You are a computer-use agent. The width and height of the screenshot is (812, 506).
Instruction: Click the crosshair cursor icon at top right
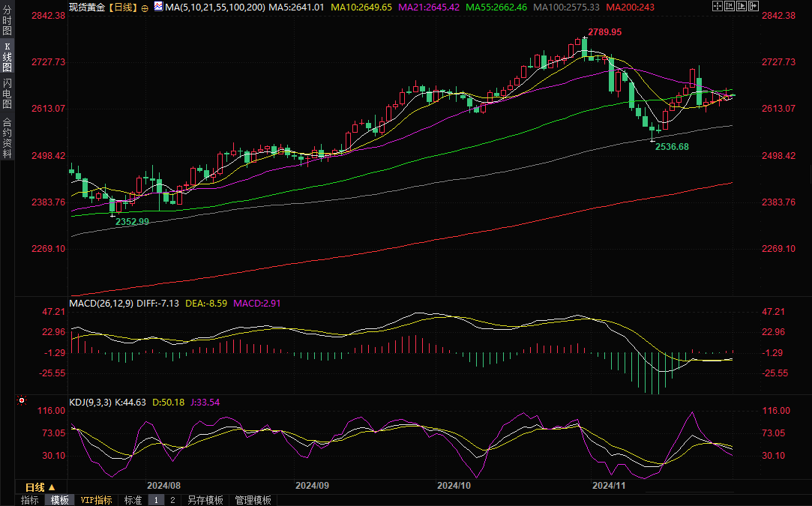pyautogui.click(x=718, y=6)
